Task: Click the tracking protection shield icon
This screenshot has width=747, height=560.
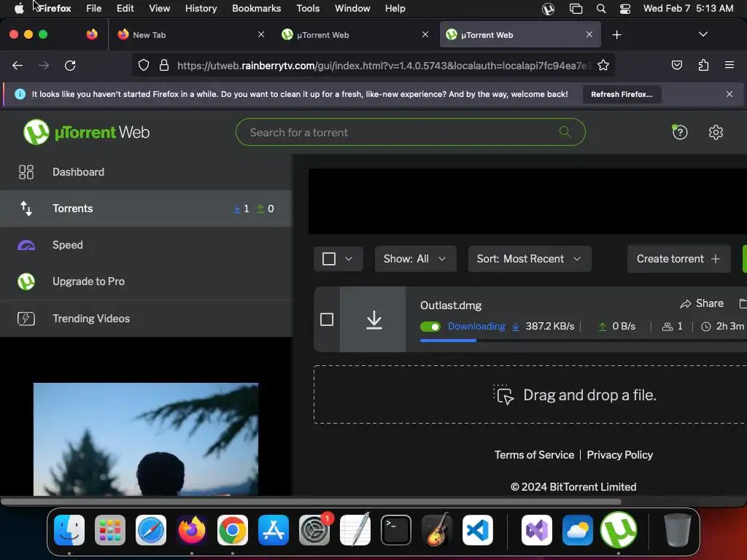Action: click(x=144, y=65)
